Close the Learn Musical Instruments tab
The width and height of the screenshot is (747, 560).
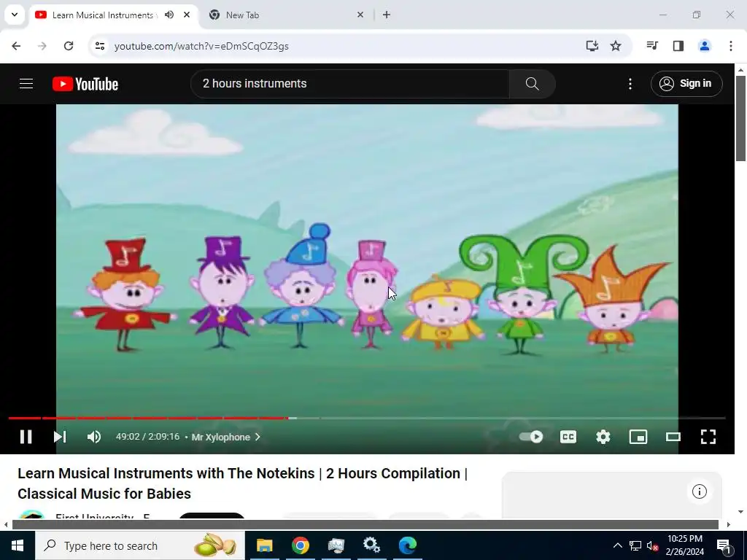click(x=187, y=15)
